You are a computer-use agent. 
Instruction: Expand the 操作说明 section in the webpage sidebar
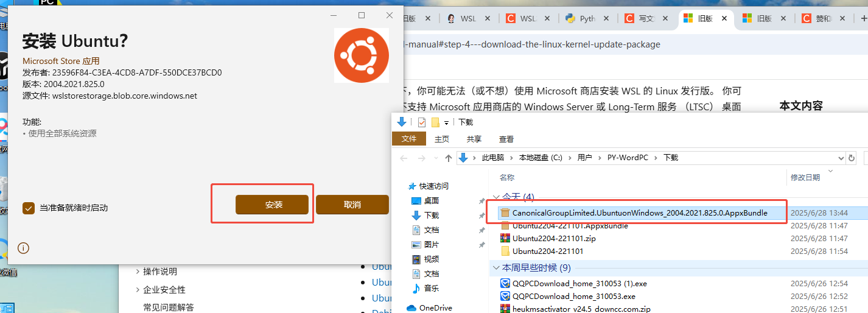click(138, 272)
